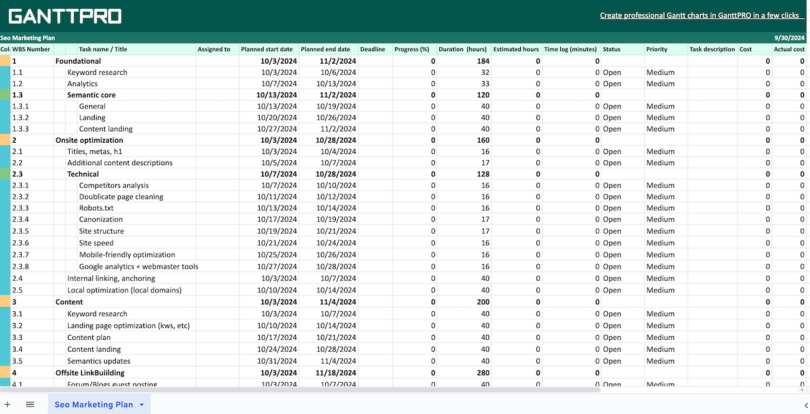
Task: Select the orange color cell for the Foundational row
Action: point(5,61)
